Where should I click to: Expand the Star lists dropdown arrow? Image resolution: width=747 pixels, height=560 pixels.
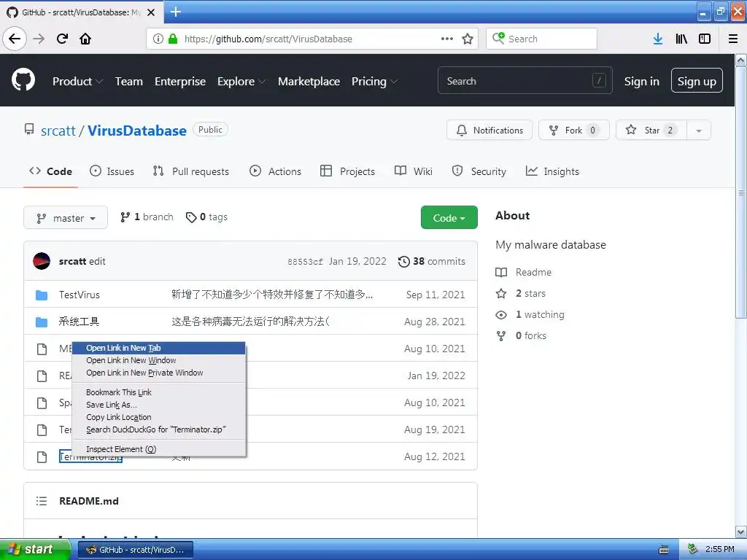[698, 130]
